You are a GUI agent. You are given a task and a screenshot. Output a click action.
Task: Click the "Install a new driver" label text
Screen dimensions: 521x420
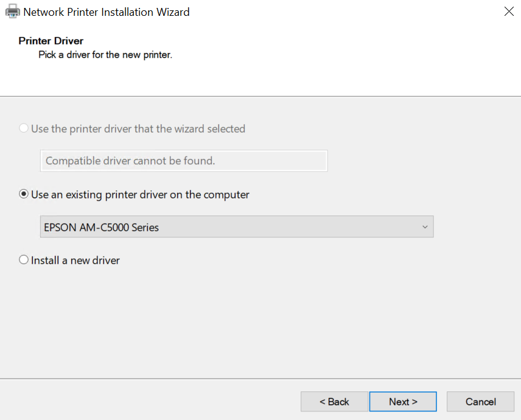coord(75,260)
